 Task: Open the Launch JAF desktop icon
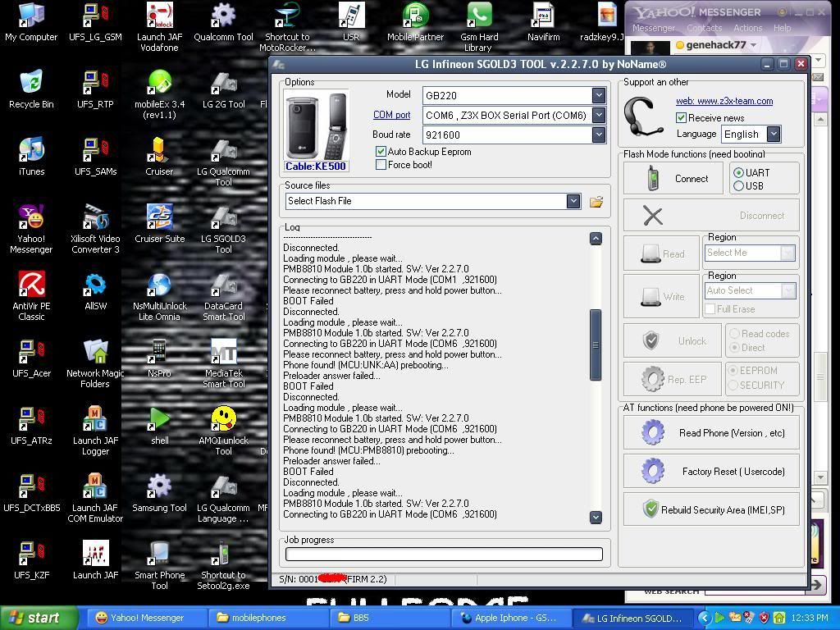click(x=95, y=560)
